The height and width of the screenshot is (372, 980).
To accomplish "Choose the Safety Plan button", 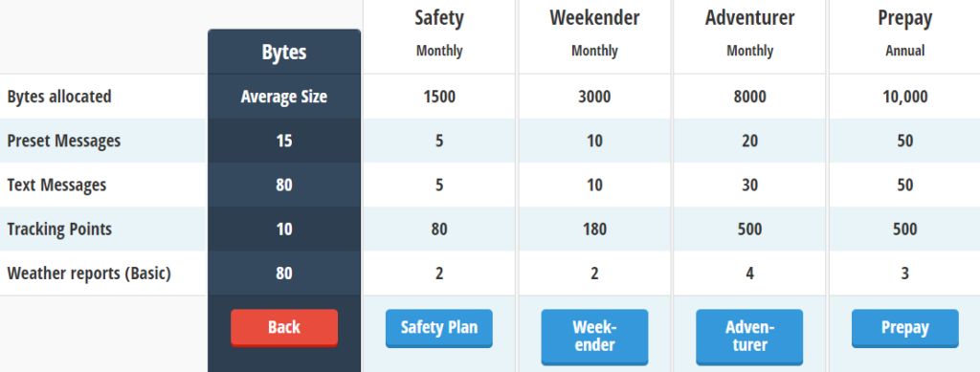I will tap(438, 328).
